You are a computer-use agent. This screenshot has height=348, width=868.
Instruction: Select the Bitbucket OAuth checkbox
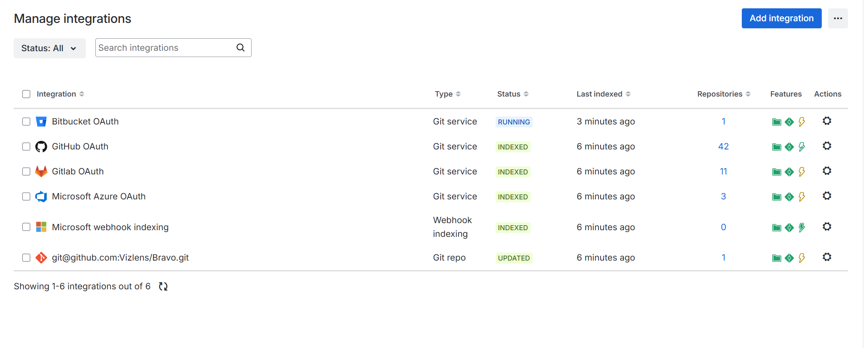pos(26,122)
